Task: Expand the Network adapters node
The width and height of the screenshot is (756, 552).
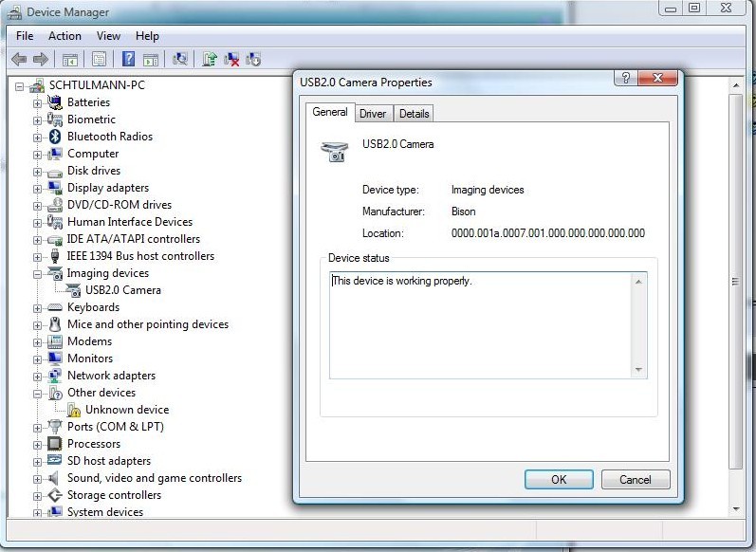Action: pyautogui.click(x=37, y=376)
